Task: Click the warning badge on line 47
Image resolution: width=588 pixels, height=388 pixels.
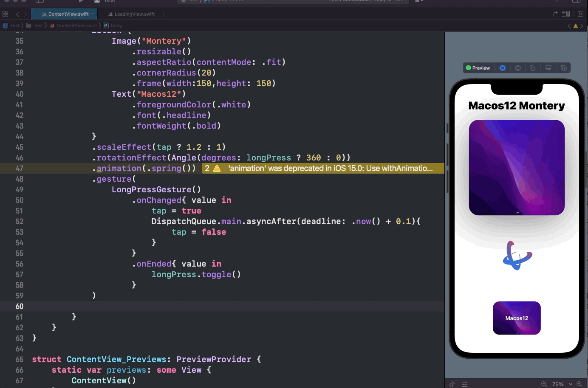Action: tap(212, 169)
